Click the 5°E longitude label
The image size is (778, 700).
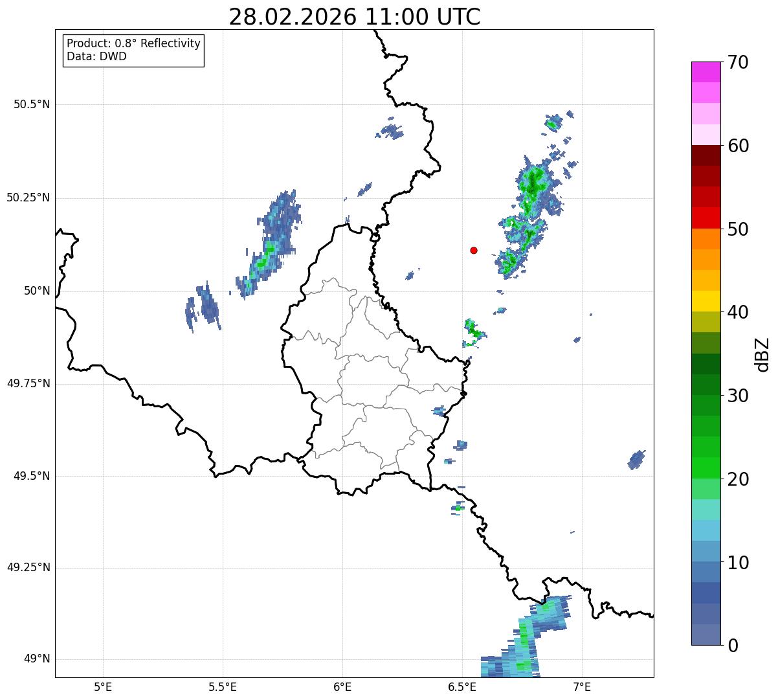pos(103,686)
